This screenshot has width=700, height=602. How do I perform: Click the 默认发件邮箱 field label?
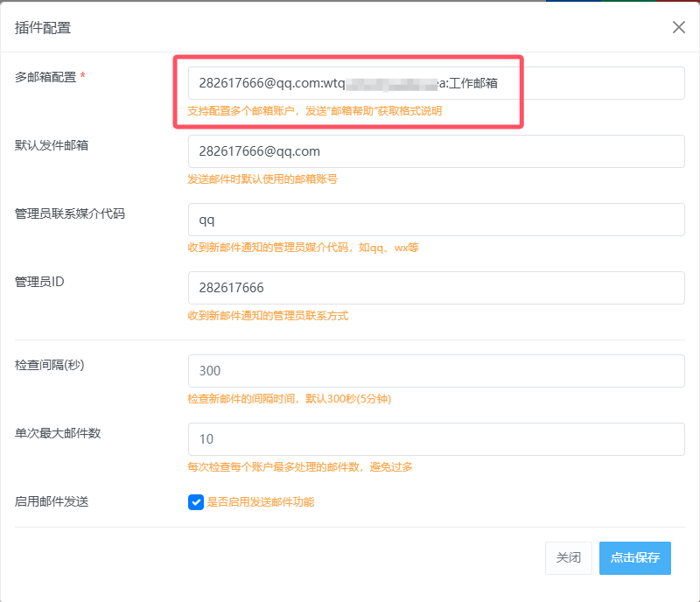52,145
